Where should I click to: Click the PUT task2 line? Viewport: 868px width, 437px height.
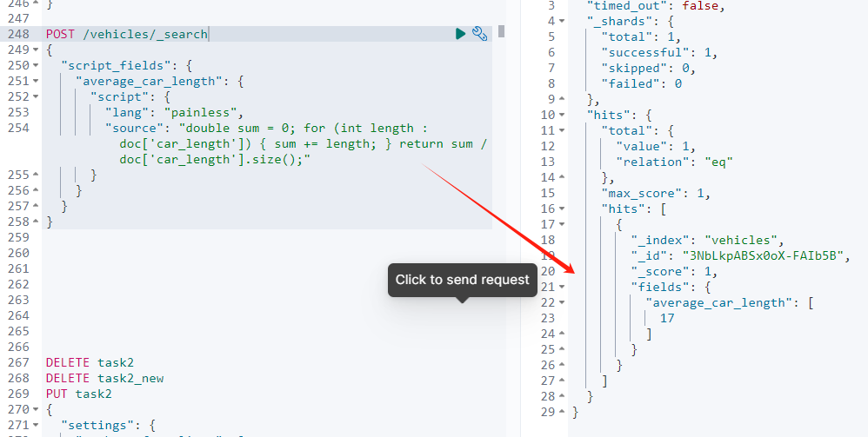[x=78, y=394]
